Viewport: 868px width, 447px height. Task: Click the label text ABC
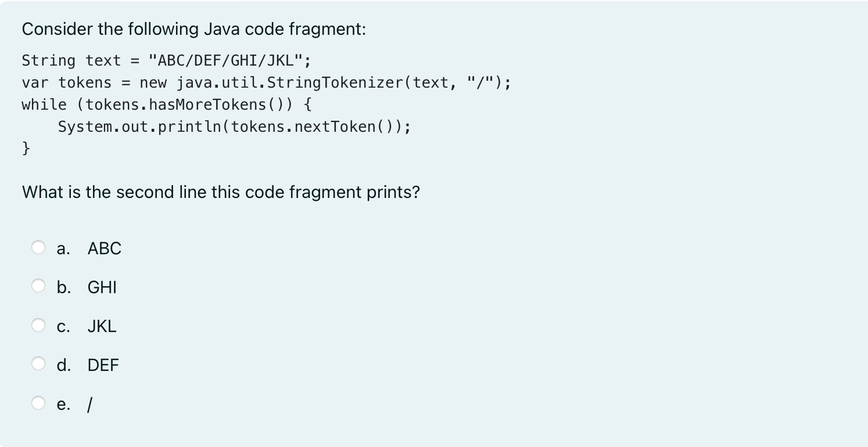tap(105, 248)
